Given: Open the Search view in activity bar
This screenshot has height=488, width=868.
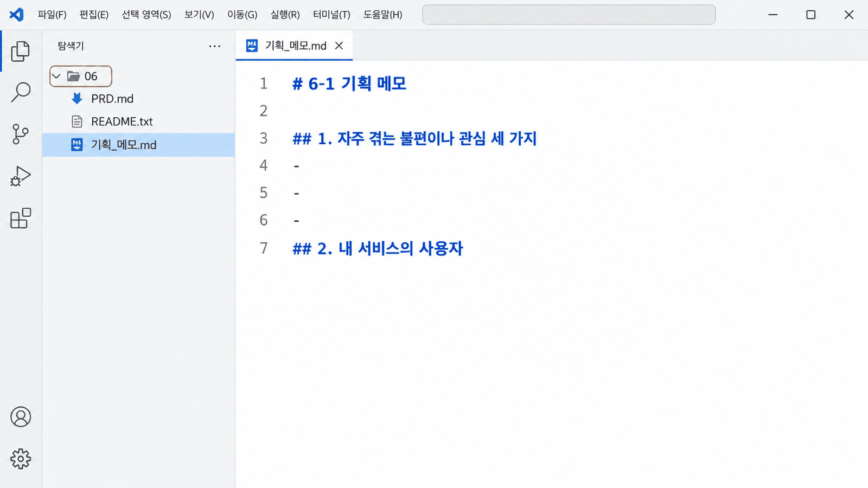Looking at the screenshot, I should 21,92.
